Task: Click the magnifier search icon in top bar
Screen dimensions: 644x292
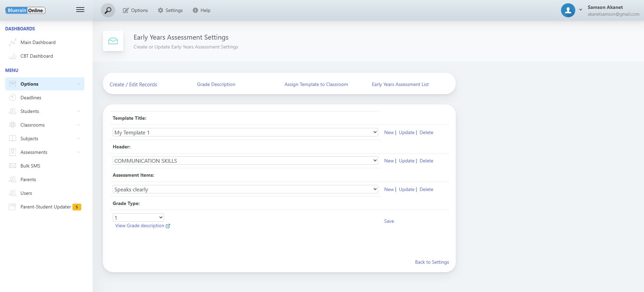Action: coord(108,11)
